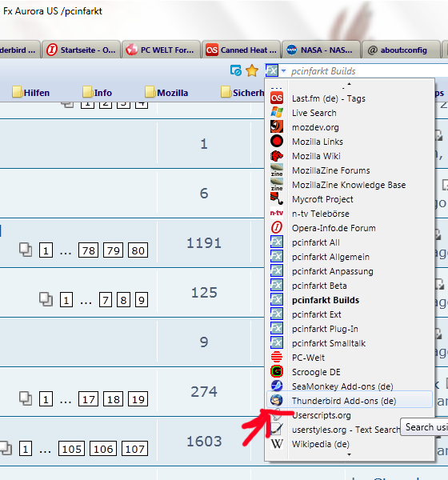The width and height of the screenshot is (448, 480).
Task: Click the Thunderbird Add-ons icon
Action: [277, 401]
